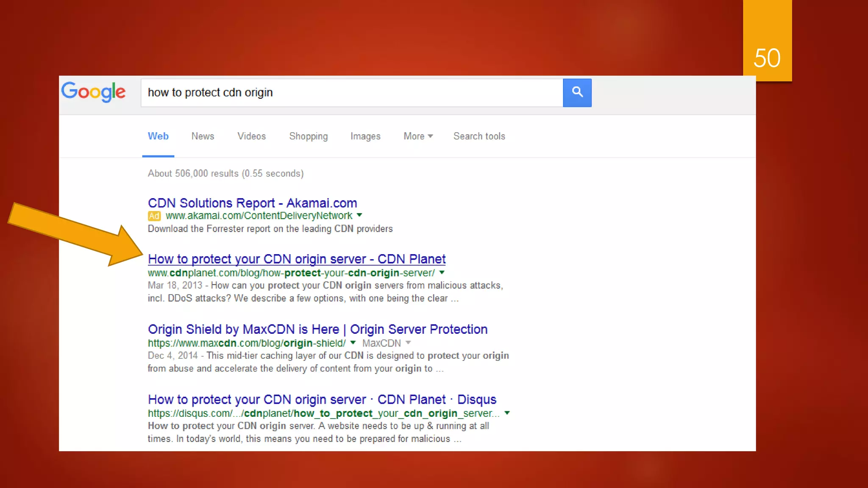This screenshot has height=488, width=868.
Task: Open Search tools options
Action: [479, 136]
